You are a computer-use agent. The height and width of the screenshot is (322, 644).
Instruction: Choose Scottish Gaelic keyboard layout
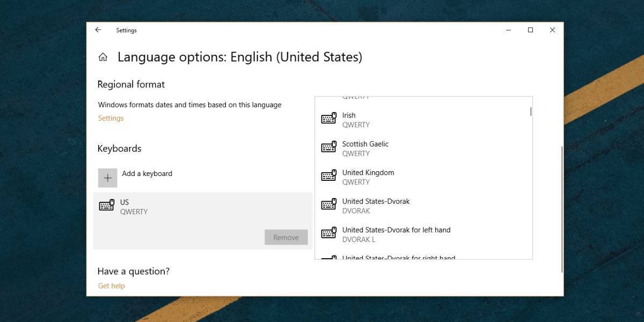365,148
